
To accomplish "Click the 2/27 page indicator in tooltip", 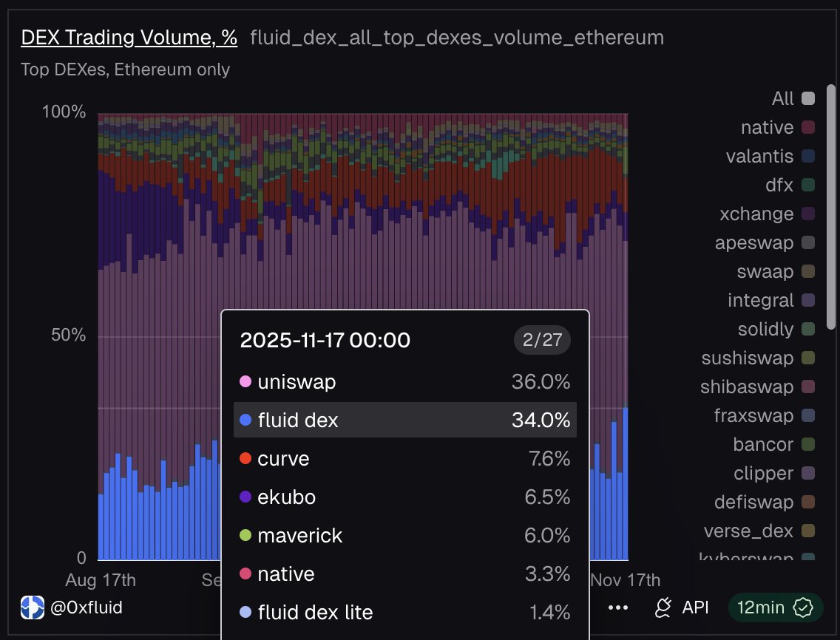I will [542, 340].
